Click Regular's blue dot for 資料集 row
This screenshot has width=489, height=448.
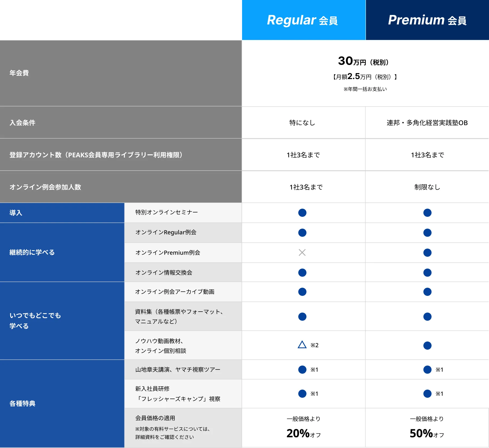point(302,317)
